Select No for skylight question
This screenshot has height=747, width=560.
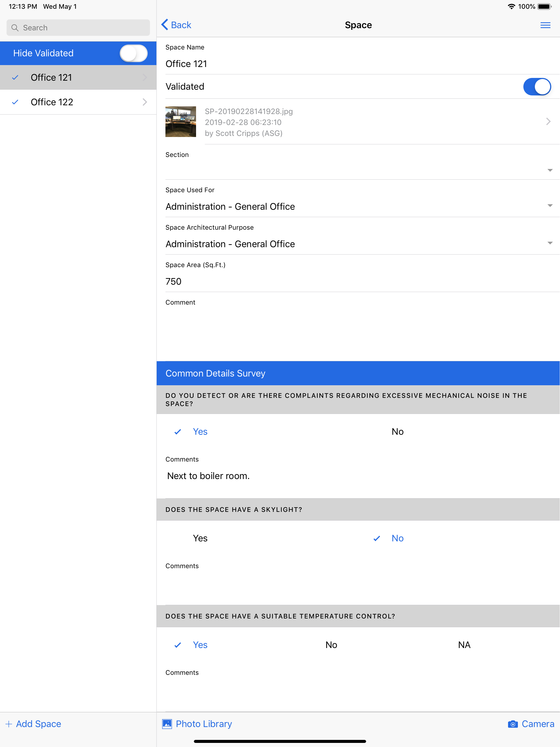coord(398,538)
